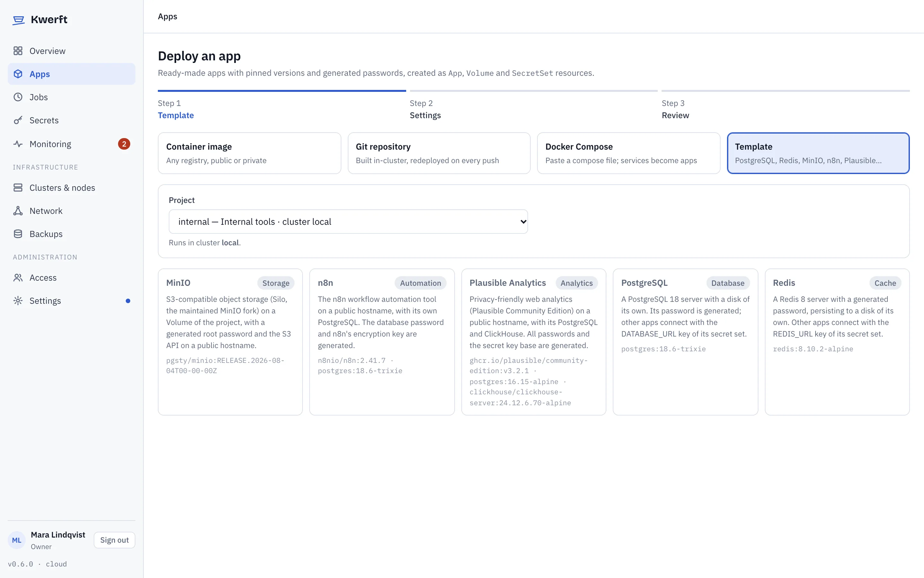Open Overview via its grid icon

[x=18, y=51]
